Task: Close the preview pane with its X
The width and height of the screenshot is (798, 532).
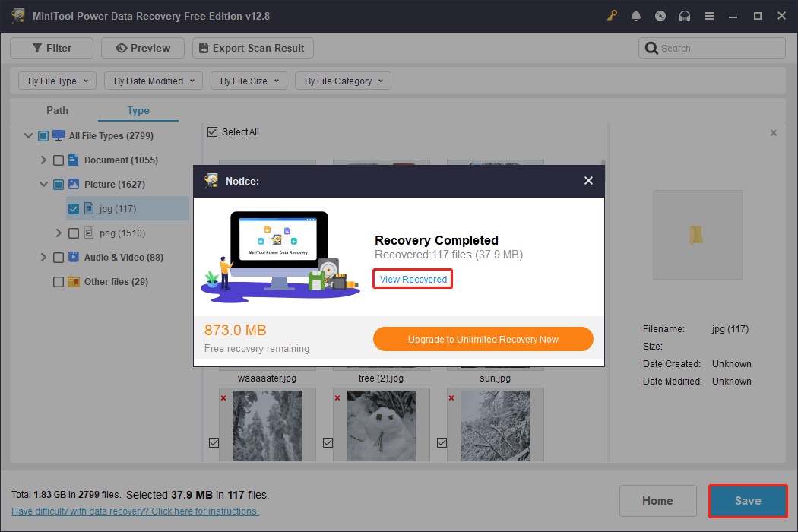Action: click(774, 133)
